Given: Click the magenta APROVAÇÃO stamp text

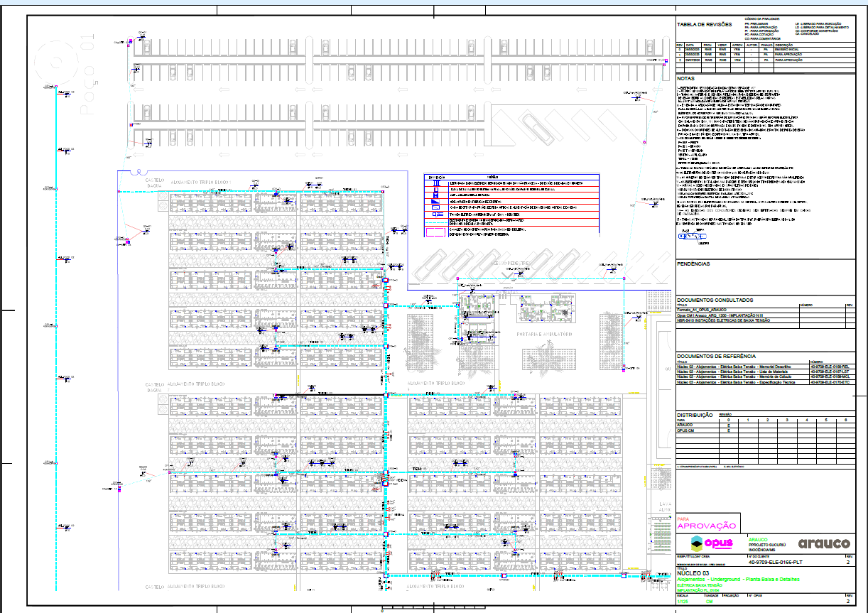Looking at the screenshot, I should (x=706, y=526).
